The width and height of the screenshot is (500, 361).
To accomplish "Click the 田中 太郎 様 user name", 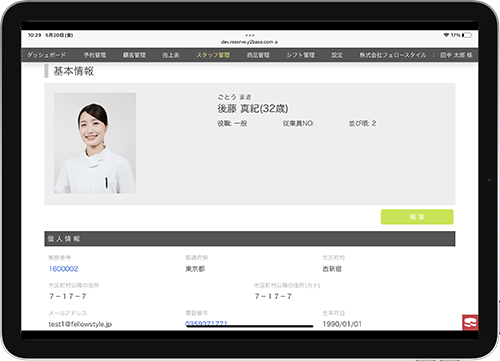I will (456, 55).
